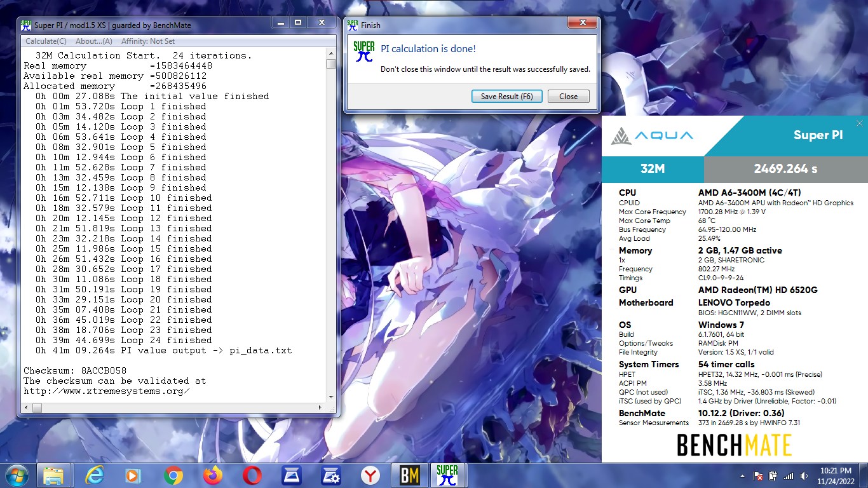
Task: Click the Super PI window title bar icon
Action: point(26,25)
